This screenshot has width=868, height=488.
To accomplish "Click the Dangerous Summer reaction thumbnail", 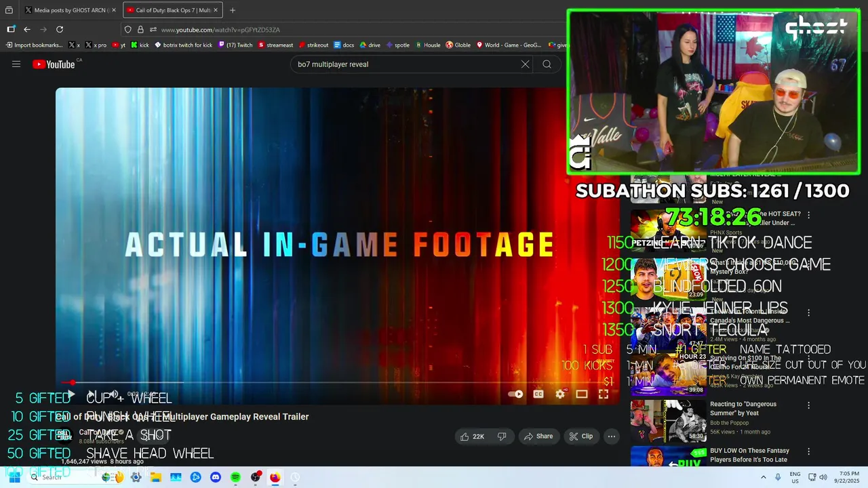I will (668, 421).
